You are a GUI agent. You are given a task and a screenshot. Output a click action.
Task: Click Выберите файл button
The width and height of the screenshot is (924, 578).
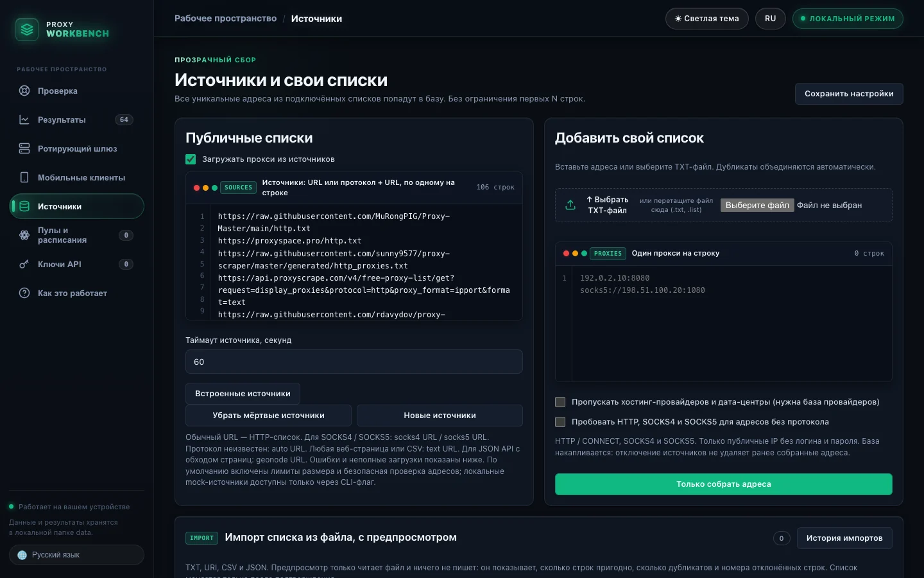757,206
